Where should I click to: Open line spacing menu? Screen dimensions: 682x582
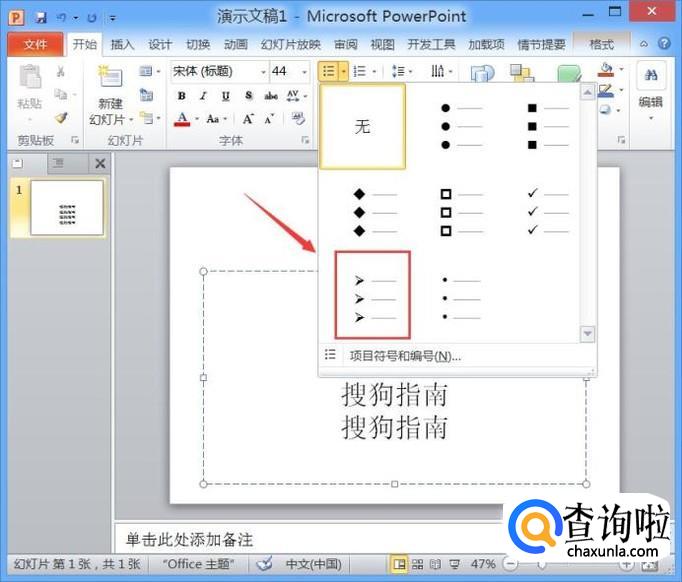[401, 71]
